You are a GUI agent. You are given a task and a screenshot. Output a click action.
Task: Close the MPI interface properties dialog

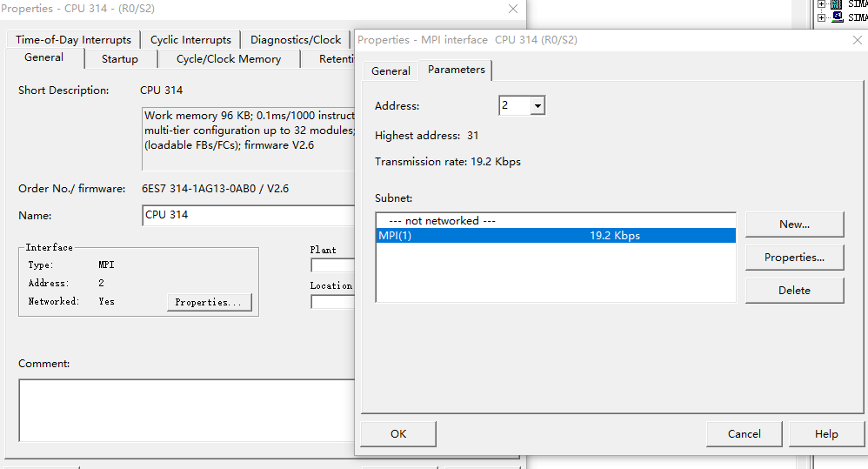pyautogui.click(x=857, y=40)
